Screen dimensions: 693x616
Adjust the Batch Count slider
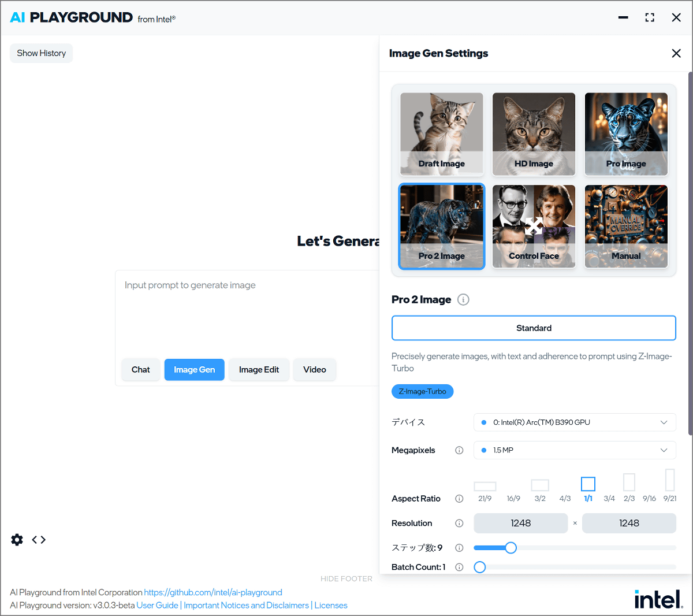point(575,567)
